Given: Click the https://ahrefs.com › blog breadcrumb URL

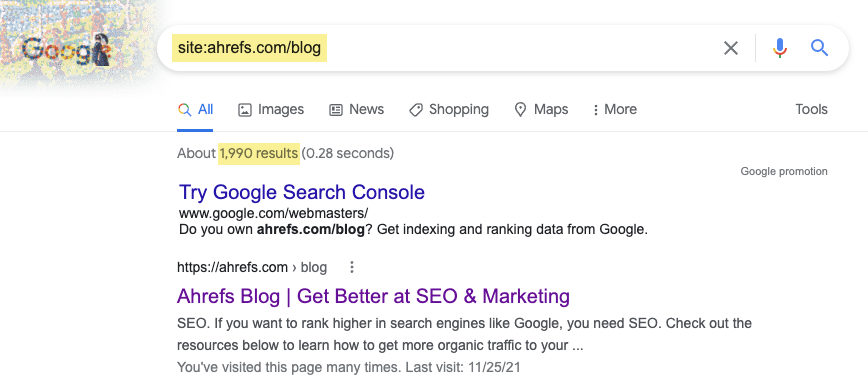Looking at the screenshot, I should 252,268.
